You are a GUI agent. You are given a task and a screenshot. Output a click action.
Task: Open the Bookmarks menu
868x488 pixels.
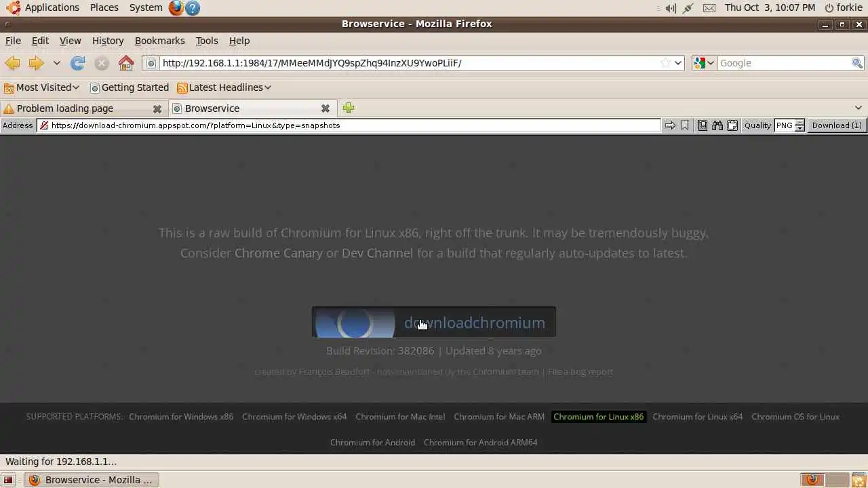click(x=159, y=41)
